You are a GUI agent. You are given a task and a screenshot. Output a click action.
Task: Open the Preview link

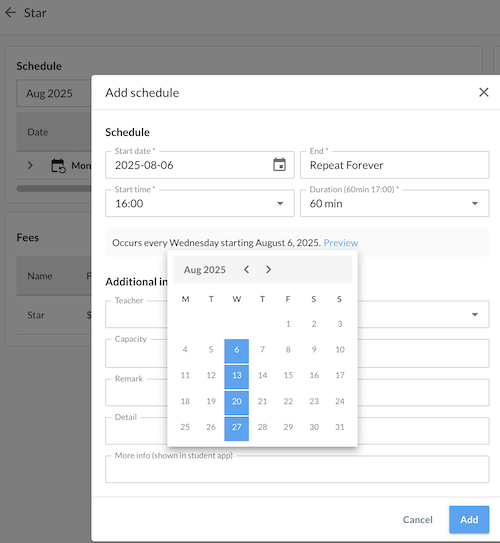341,242
